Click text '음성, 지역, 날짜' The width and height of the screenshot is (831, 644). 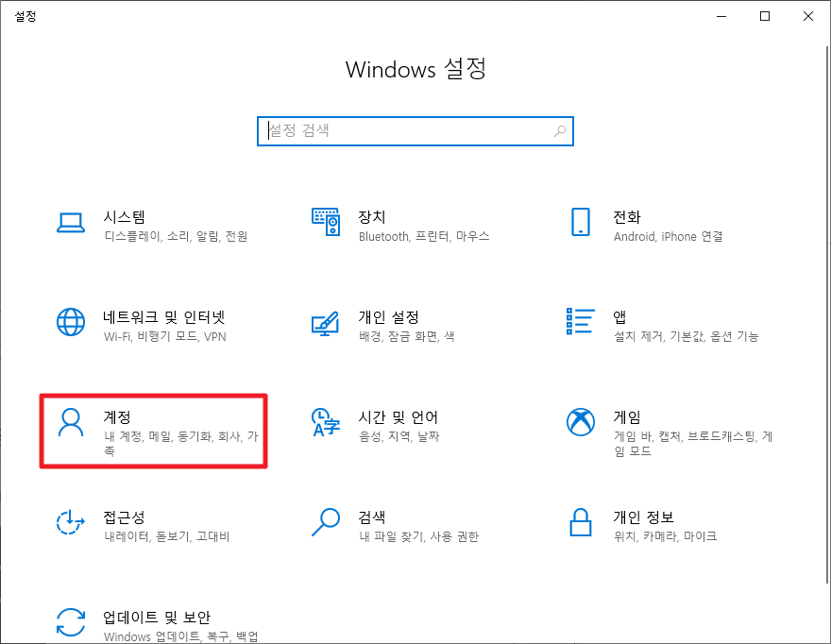399,436
